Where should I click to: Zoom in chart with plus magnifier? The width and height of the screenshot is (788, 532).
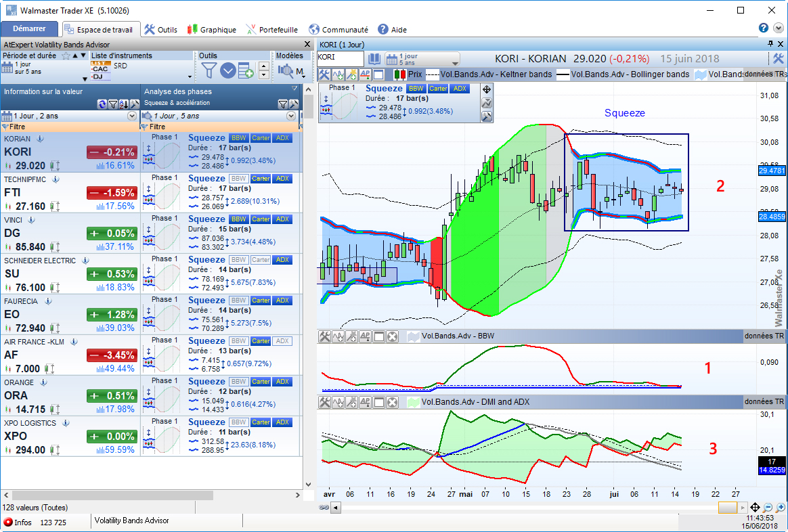click(x=781, y=508)
